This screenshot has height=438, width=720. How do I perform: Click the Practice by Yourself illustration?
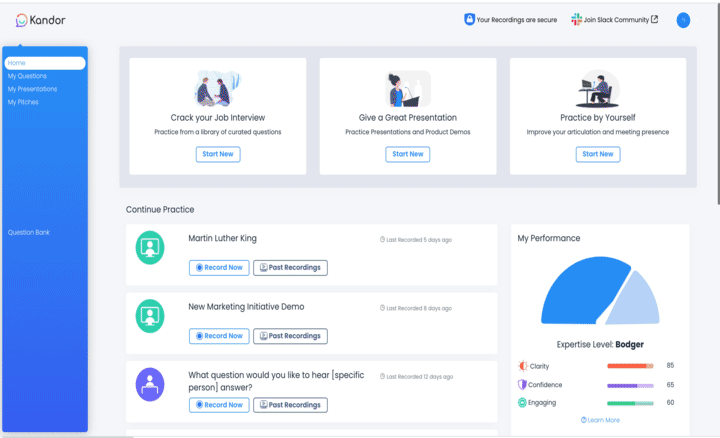click(598, 89)
